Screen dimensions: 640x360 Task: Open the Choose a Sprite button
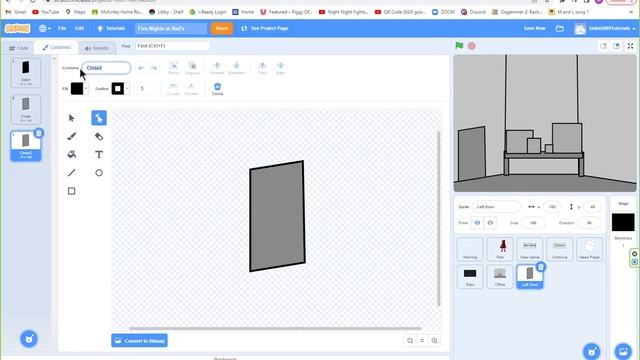click(x=591, y=351)
